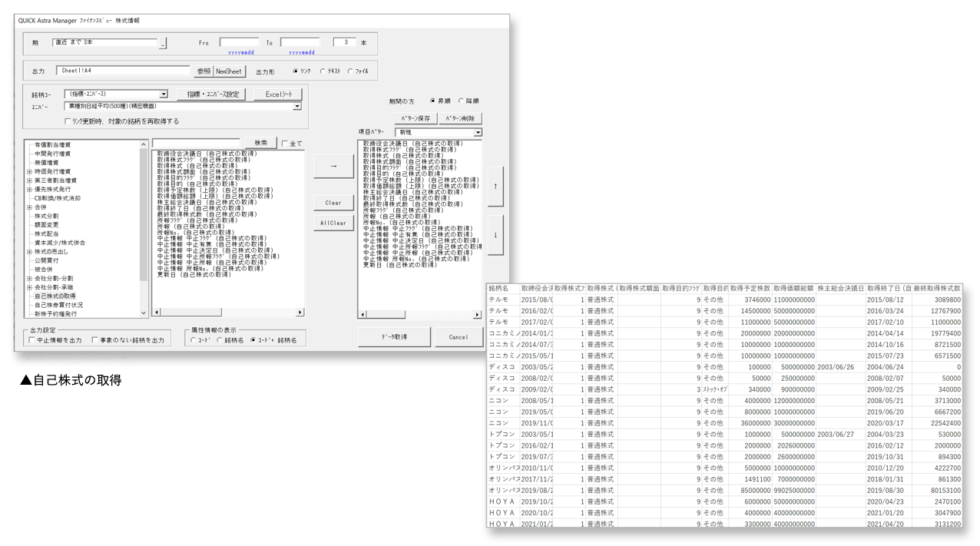Expand the 優先株式発行 tree node
This screenshot has width=980, height=546.
(x=30, y=190)
